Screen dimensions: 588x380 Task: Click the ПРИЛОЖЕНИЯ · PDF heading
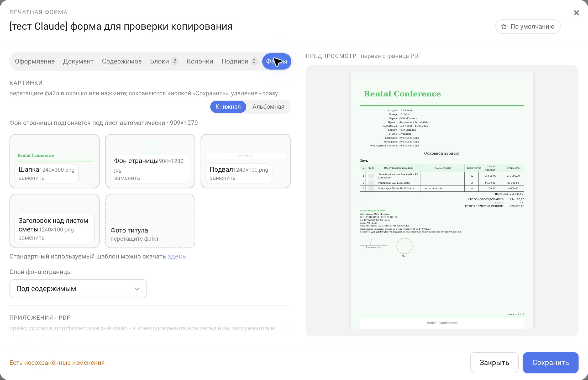click(x=40, y=318)
